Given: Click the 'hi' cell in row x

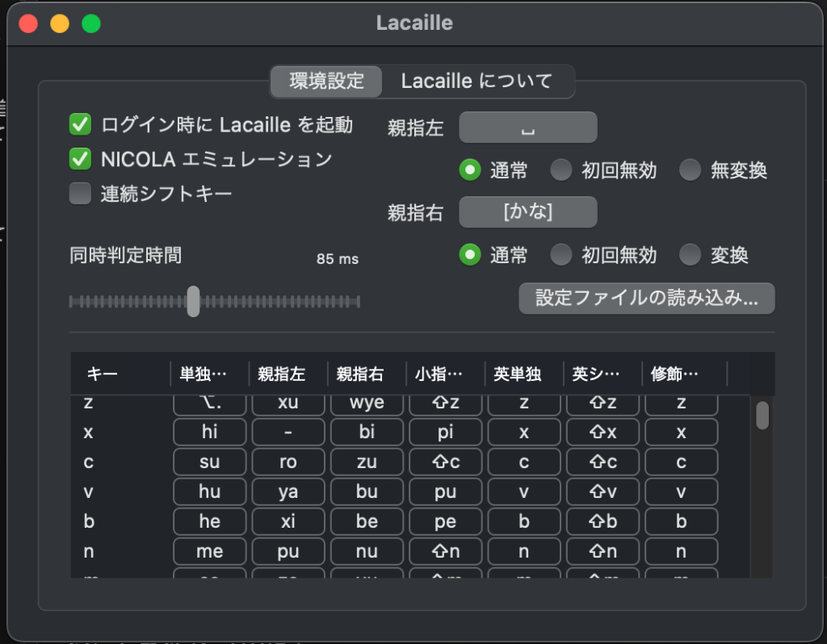Looking at the screenshot, I should [x=210, y=432].
